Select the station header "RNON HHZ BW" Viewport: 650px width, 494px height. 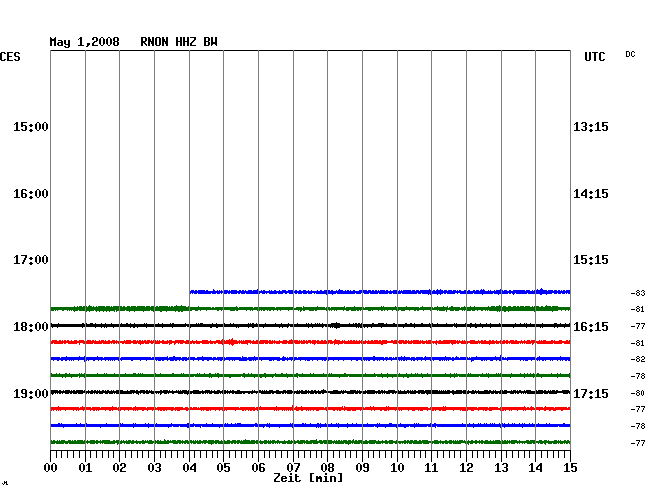[x=179, y=42]
